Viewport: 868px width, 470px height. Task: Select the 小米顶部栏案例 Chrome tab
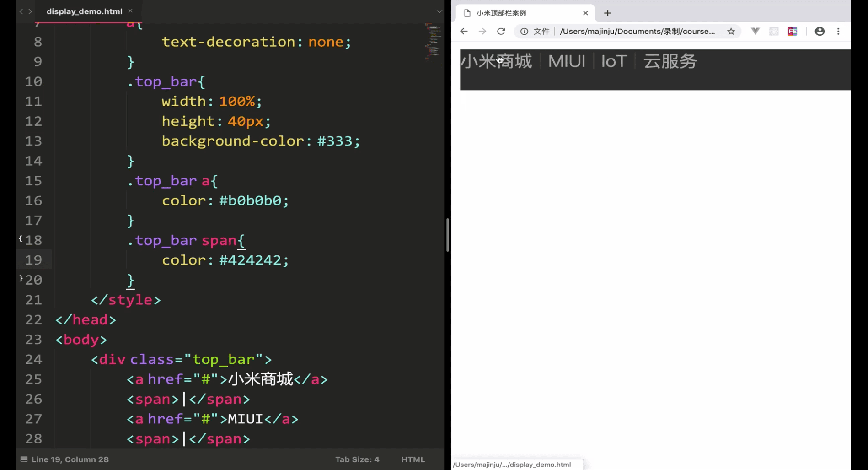pos(525,13)
